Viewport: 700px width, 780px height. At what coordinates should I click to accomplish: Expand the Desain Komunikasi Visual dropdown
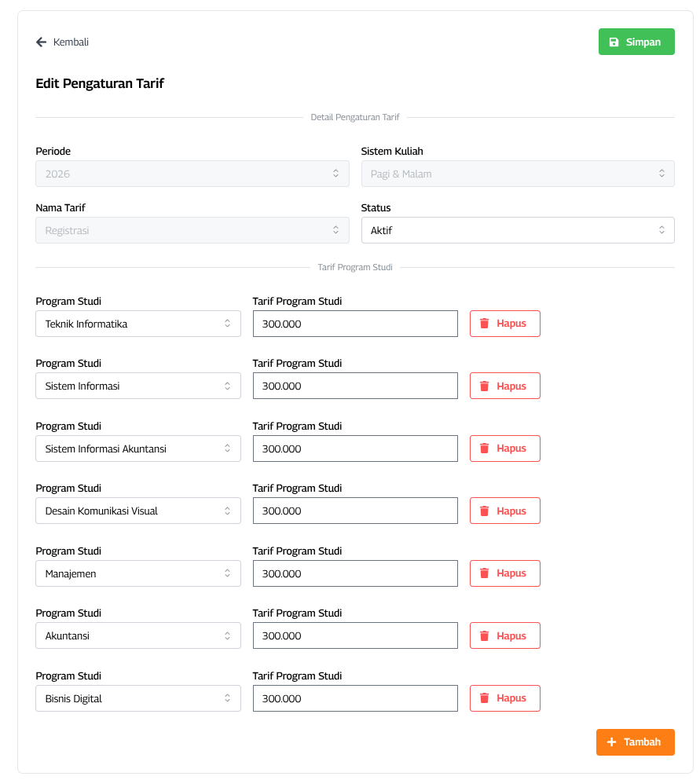click(137, 511)
